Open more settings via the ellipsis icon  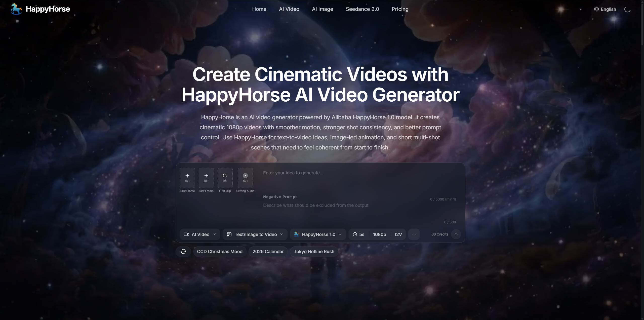tap(414, 234)
